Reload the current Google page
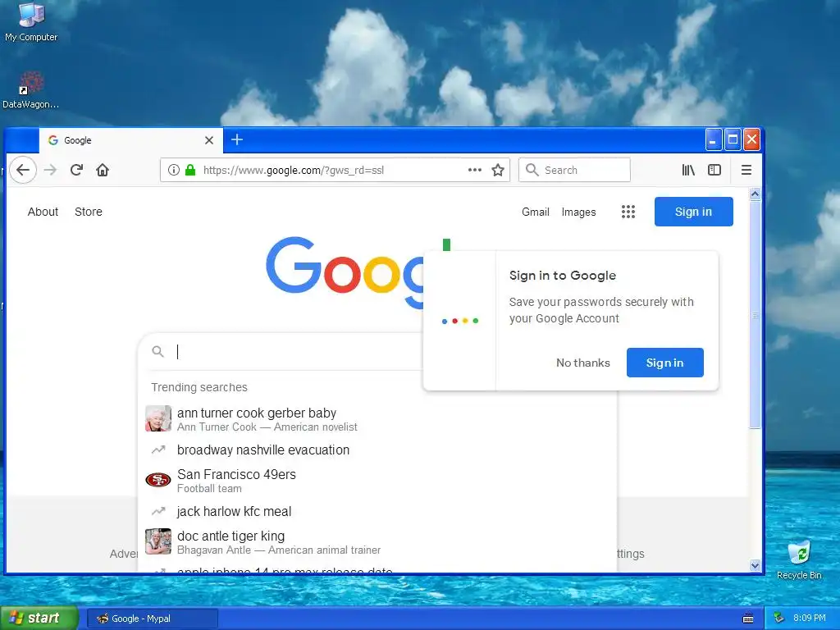This screenshot has width=840, height=630. [76, 170]
